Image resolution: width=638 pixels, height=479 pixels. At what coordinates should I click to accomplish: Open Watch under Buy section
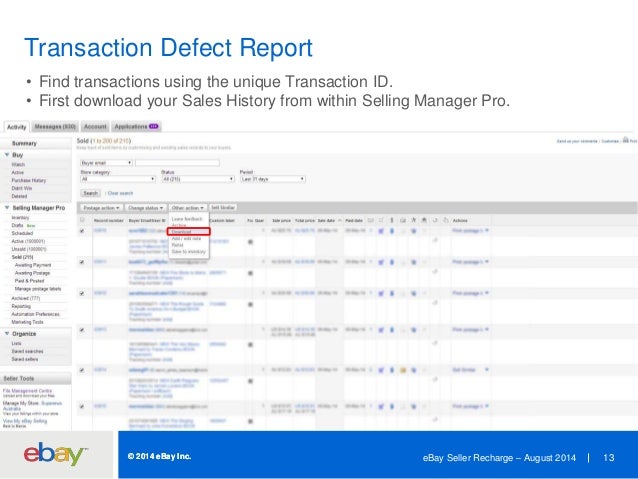[18, 164]
